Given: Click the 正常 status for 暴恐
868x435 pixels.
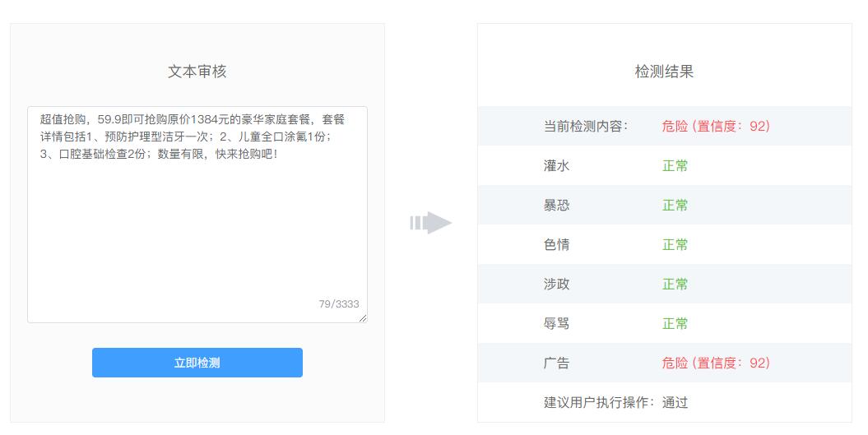Looking at the screenshot, I should (x=675, y=206).
